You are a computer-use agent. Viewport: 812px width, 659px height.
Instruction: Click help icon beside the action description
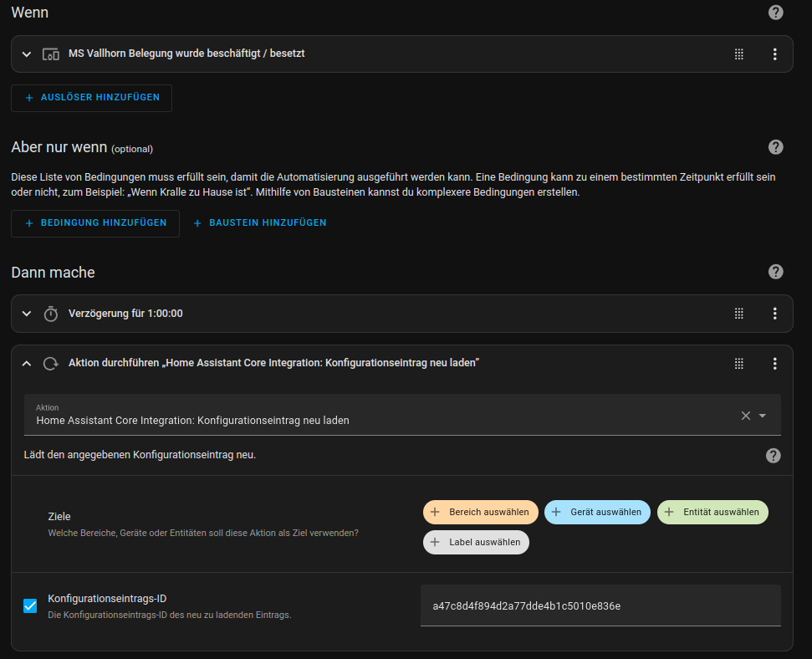[x=773, y=456]
